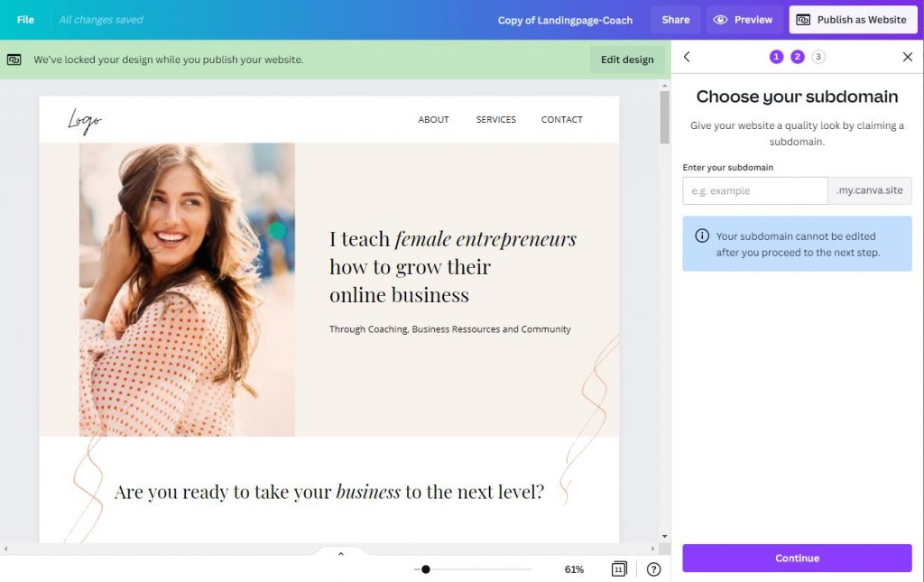The width and height of the screenshot is (924, 582).
Task: Click the SERVICES navigation link in the design
Action: pyautogui.click(x=495, y=118)
